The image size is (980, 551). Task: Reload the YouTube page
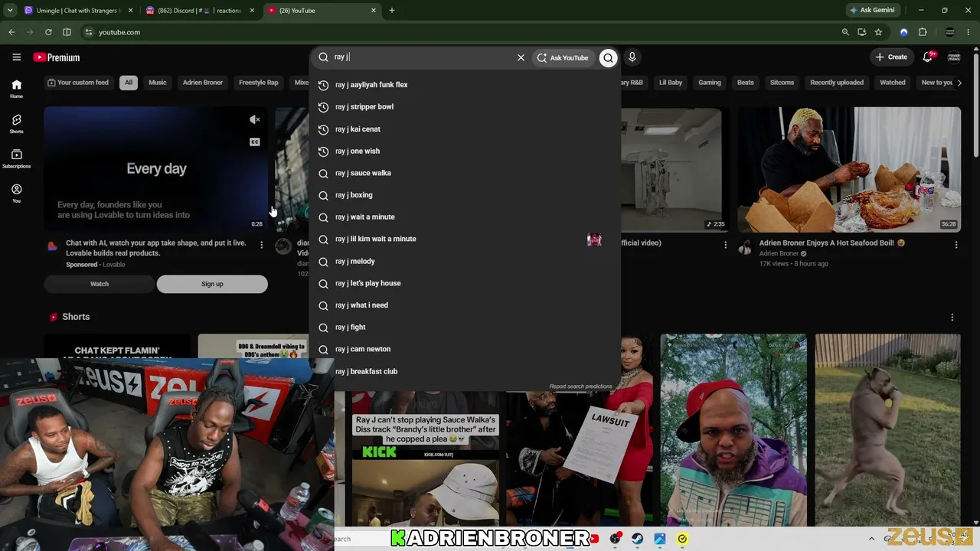pyautogui.click(x=48, y=32)
